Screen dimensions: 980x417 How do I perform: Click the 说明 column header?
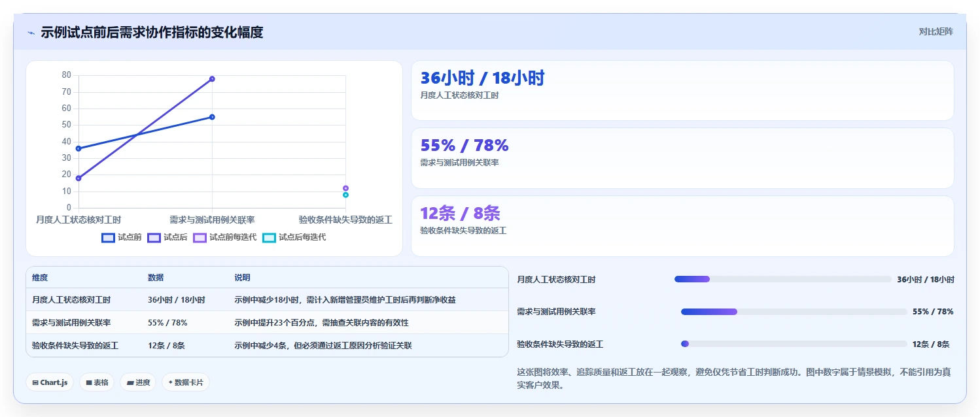pos(242,278)
